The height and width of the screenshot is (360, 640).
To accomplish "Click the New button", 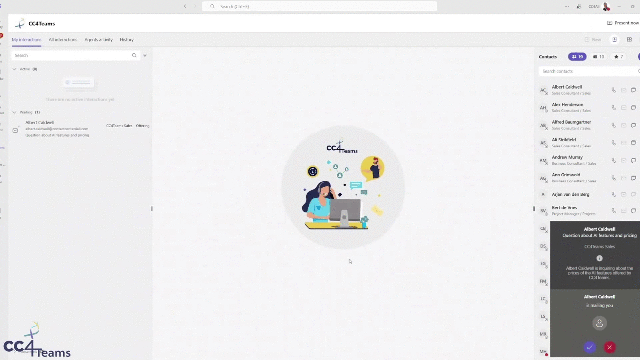I will click(593, 40).
